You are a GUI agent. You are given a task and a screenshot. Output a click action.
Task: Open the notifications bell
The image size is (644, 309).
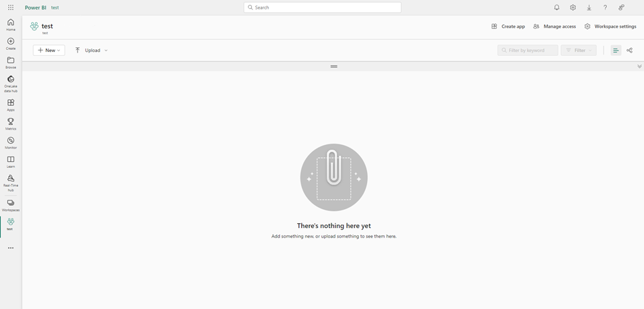click(x=556, y=7)
